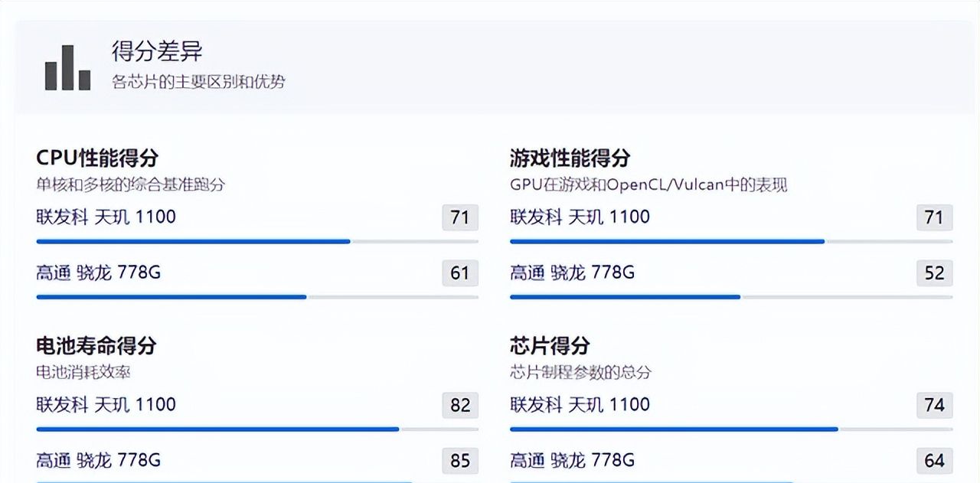Click the 得分差异 title
The height and width of the screenshot is (483, 980).
157,51
